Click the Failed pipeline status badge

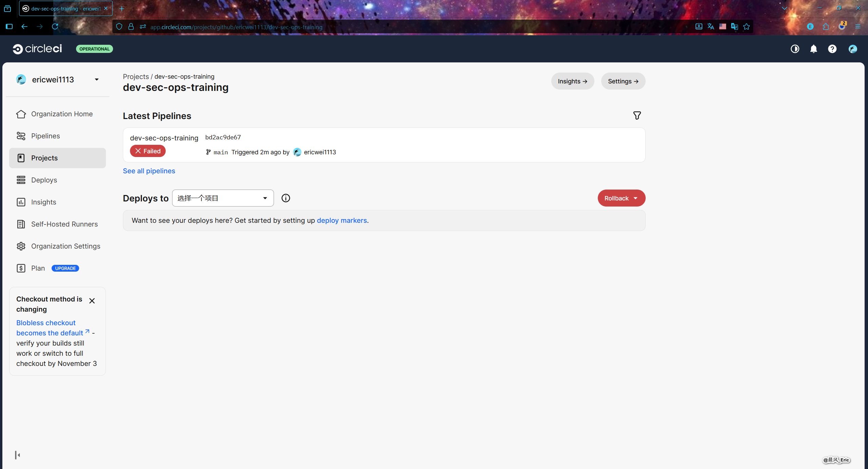point(148,151)
